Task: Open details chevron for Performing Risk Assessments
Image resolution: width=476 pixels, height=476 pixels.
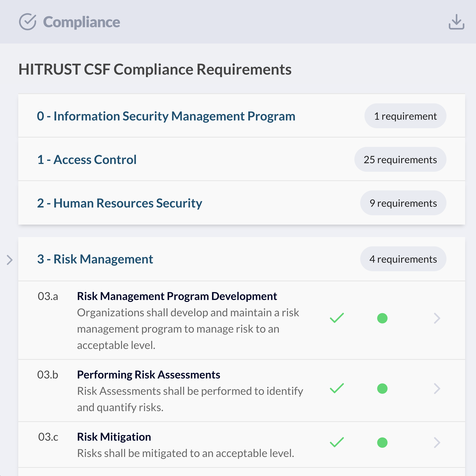Action: 437,389
